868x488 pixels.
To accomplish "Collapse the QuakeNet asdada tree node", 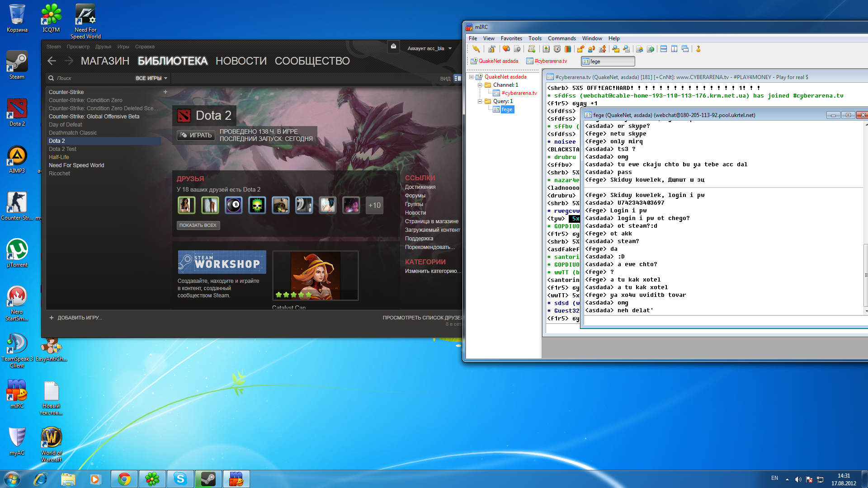I will pyautogui.click(x=472, y=77).
